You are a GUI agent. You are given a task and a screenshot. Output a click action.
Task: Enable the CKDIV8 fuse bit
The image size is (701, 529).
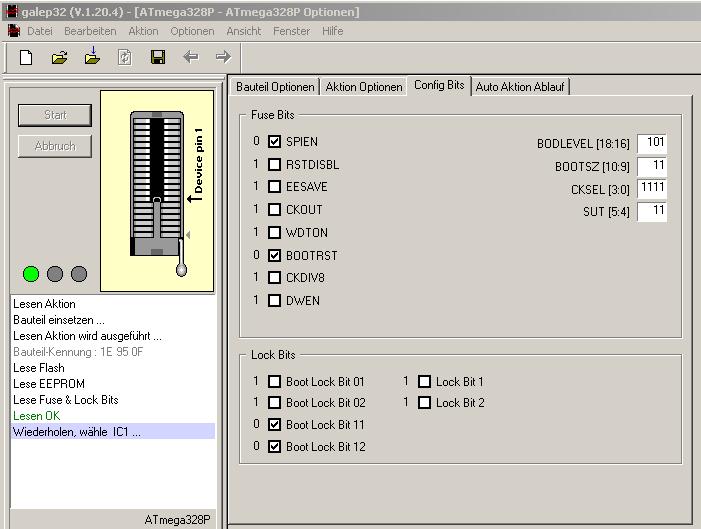[x=274, y=278]
